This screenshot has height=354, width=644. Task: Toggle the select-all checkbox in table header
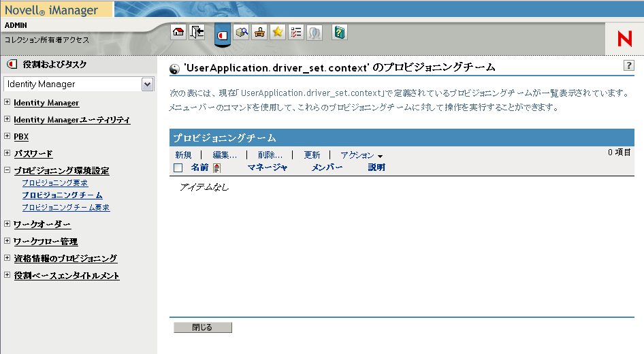pyautogui.click(x=178, y=167)
